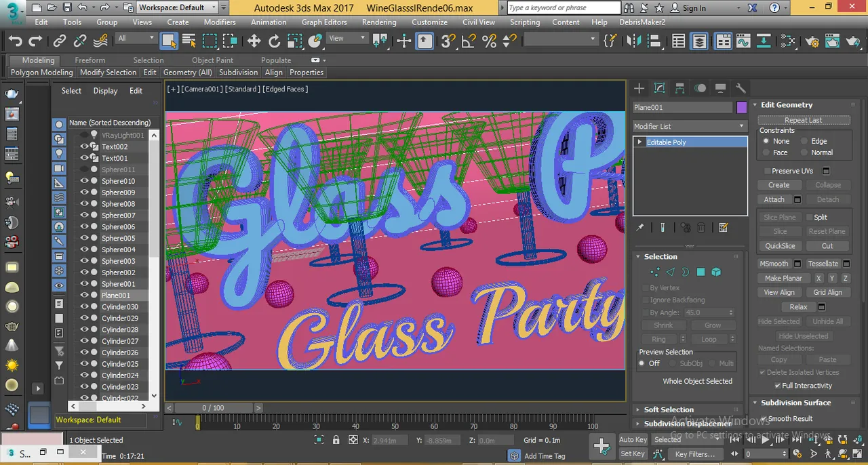This screenshot has height=465, width=868.
Task: Toggle the 3D Snaps tool
Action: pyautogui.click(x=448, y=41)
